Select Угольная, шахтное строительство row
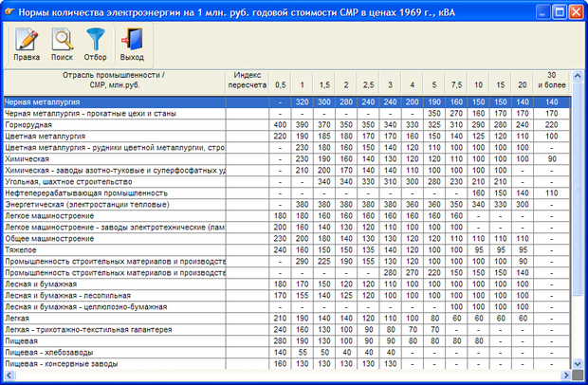The width and height of the screenshot is (588, 385). (x=286, y=182)
